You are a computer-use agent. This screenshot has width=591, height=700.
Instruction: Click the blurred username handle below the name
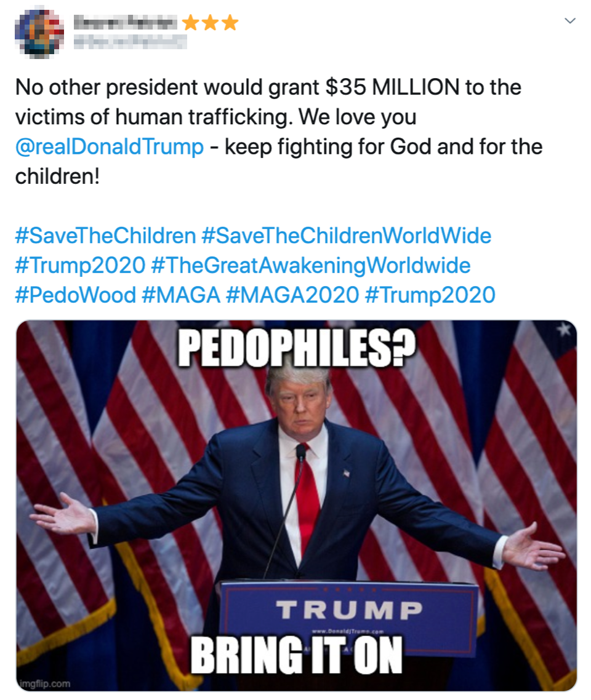(x=129, y=42)
